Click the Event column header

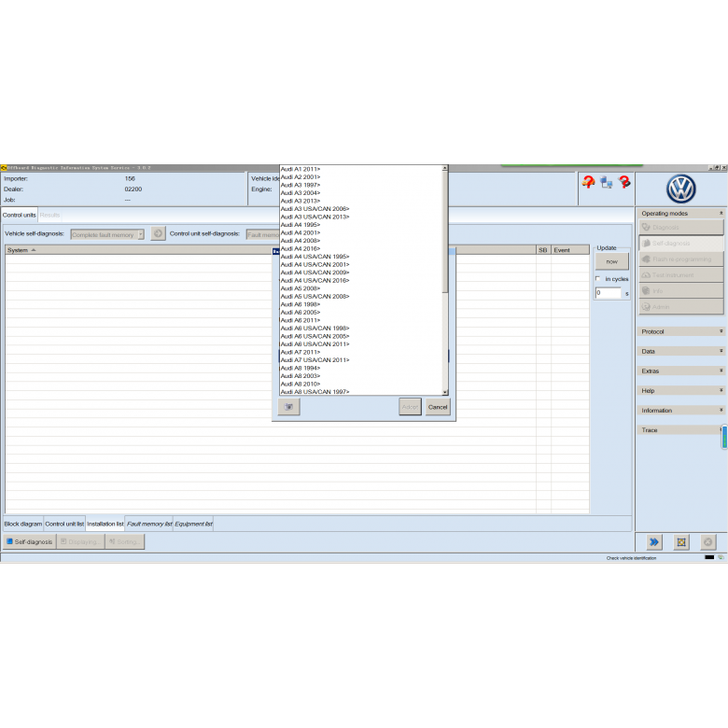570,250
